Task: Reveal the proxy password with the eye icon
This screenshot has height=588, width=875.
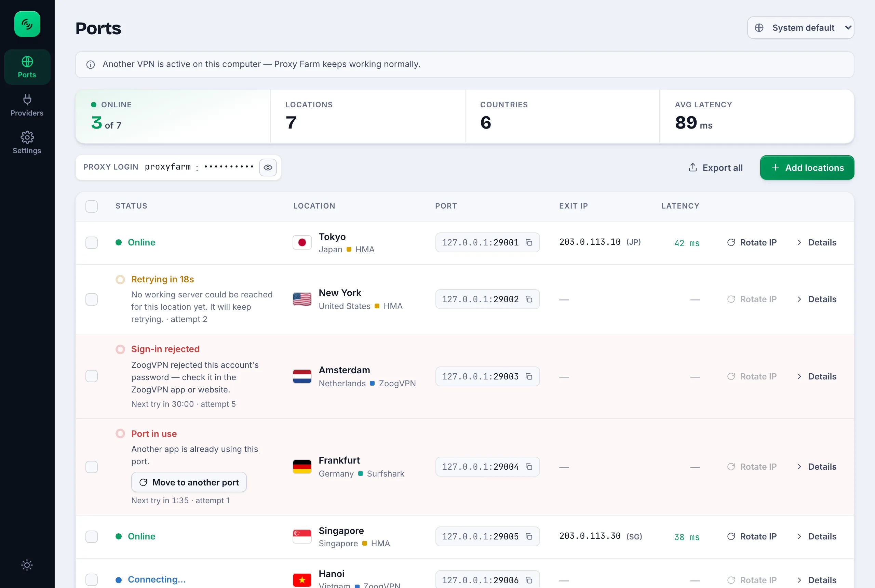Action: 268,167
